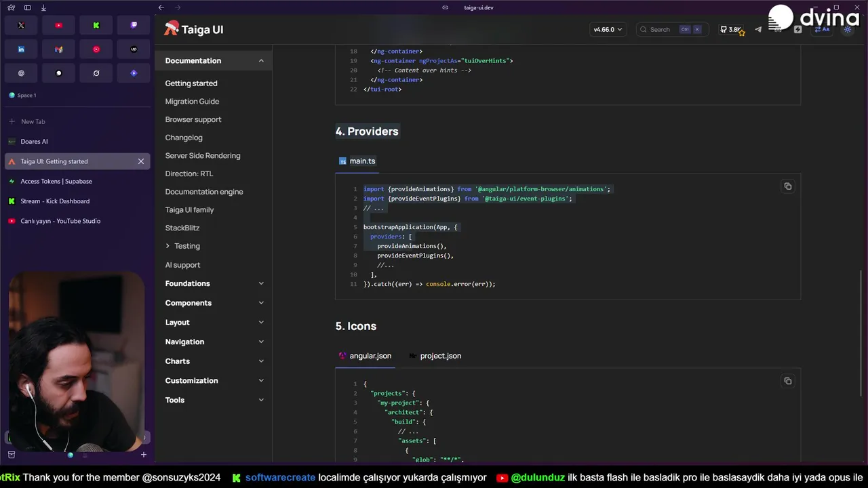Expand the Tools section
The width and height of the screenshot is (868, 488).
click(x=214, y=400)
